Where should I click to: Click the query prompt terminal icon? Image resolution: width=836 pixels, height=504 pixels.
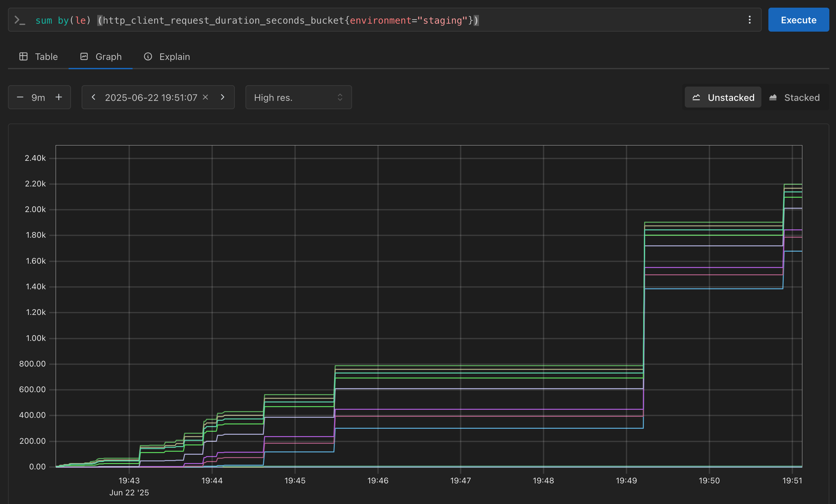pyautogui.click(x=19, y=20)
